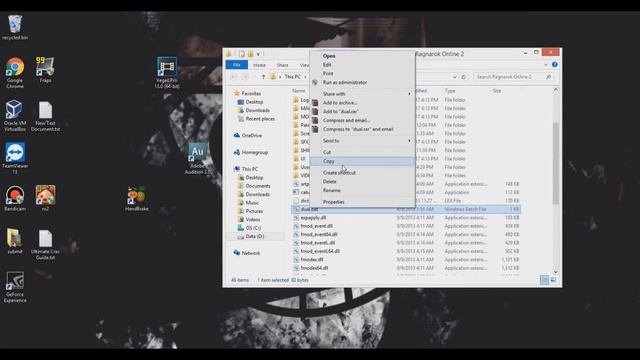Launch Vegas Pro 13.0 desktop shortcut
This screenshot has height=360, width=640.
click(x=167, y=72)
